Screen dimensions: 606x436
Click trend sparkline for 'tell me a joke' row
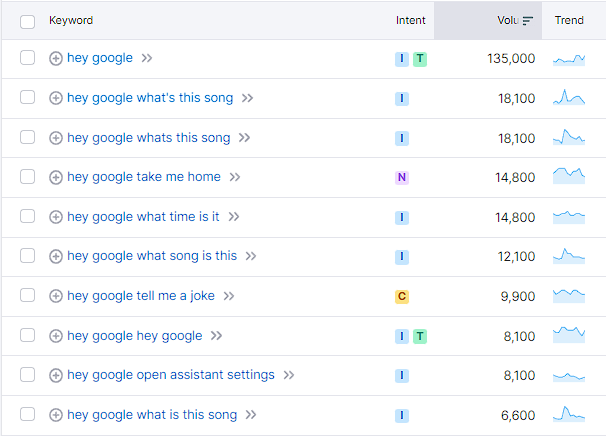[x=569, y=296]
